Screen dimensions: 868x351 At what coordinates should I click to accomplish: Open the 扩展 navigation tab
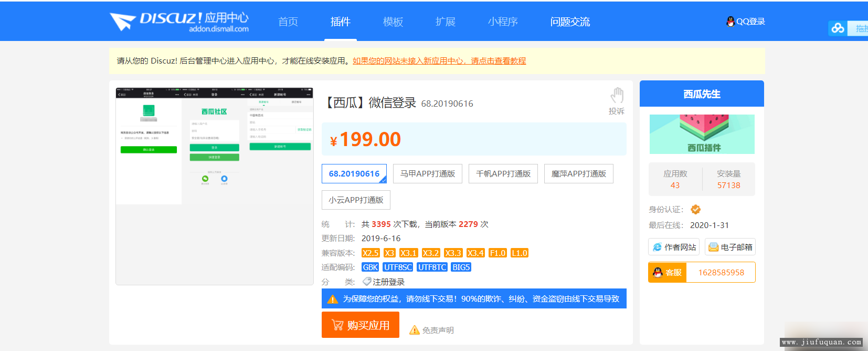446,22
